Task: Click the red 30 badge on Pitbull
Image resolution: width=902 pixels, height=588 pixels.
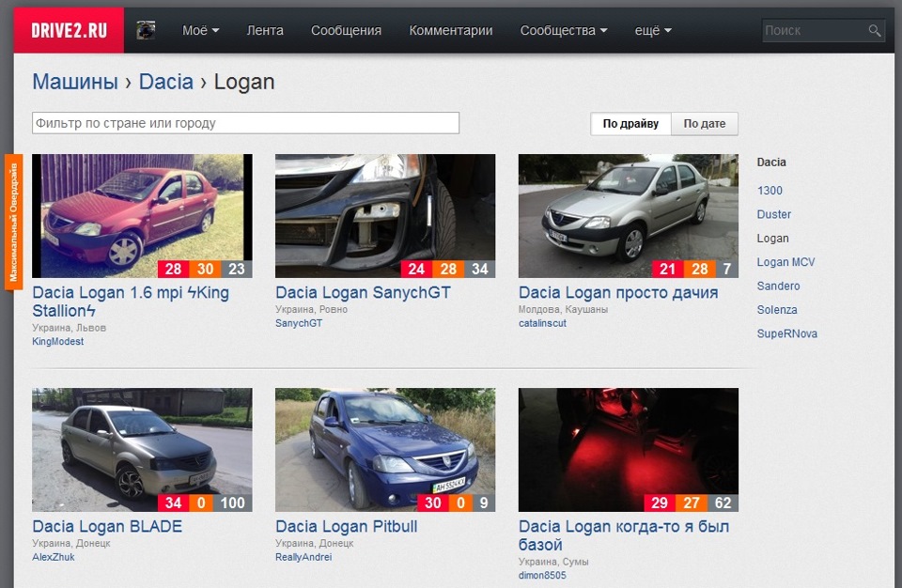Action: 433,503
